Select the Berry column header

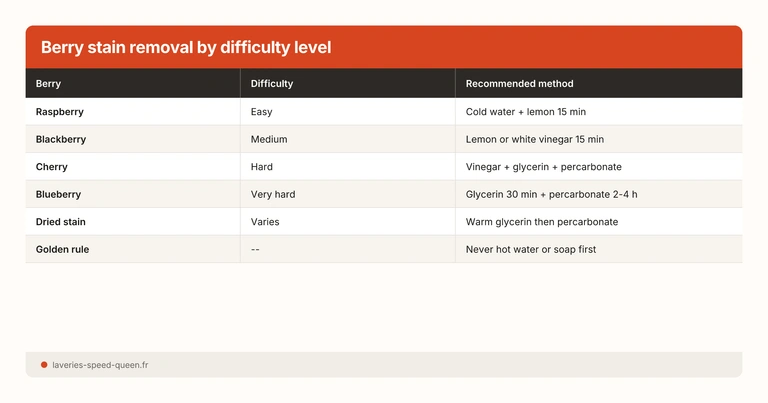point(48,84)
